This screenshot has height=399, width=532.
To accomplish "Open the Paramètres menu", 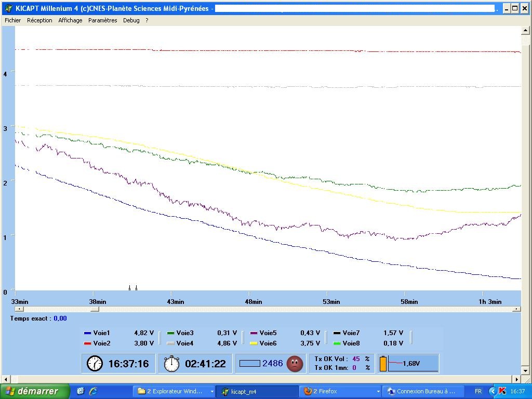I will (102, 20).
